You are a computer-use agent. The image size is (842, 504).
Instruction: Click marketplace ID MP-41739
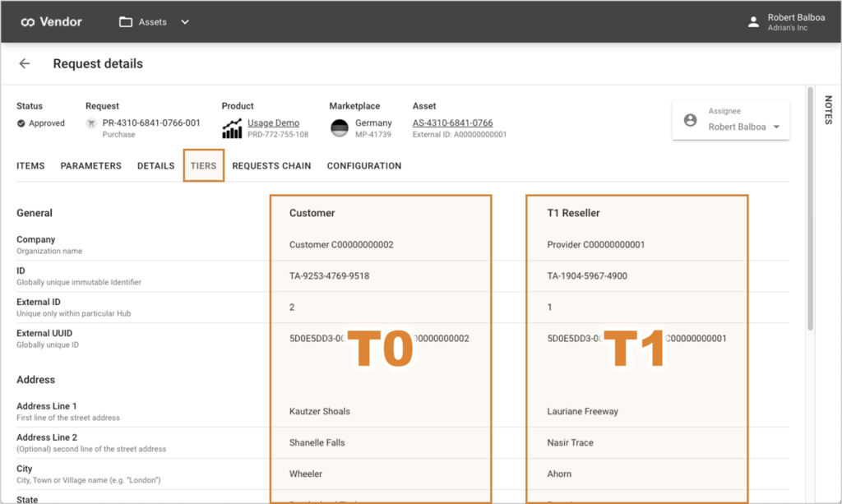(373, 135)
